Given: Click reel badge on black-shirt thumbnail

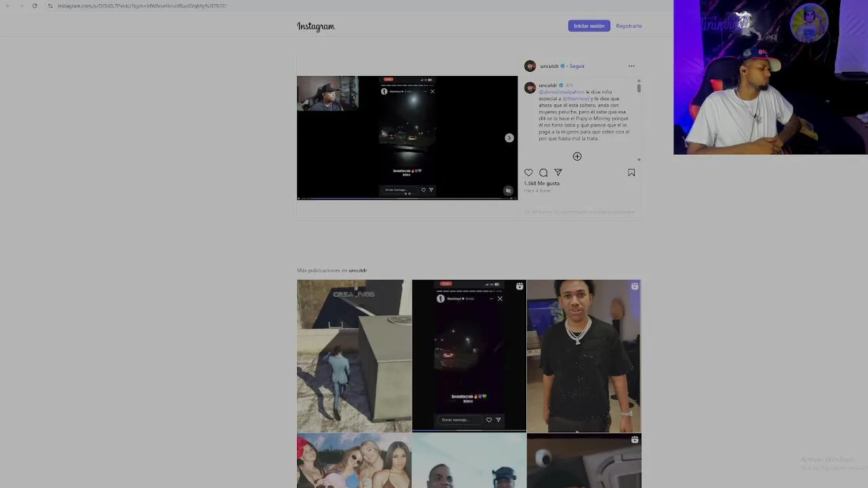Looking at the screenshot, I should [635, 287].
